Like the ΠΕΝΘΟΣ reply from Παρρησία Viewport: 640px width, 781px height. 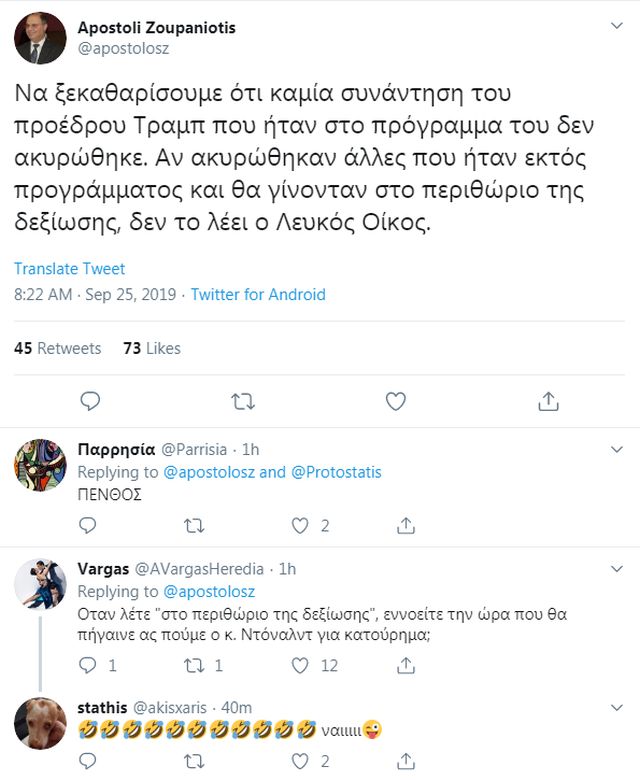(300, 525)
